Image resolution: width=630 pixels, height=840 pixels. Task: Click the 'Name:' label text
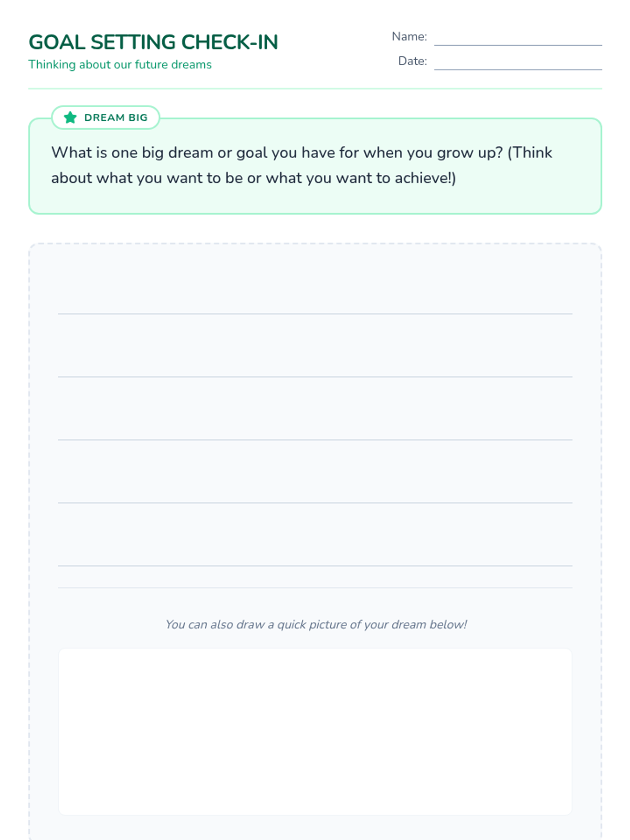409,37
